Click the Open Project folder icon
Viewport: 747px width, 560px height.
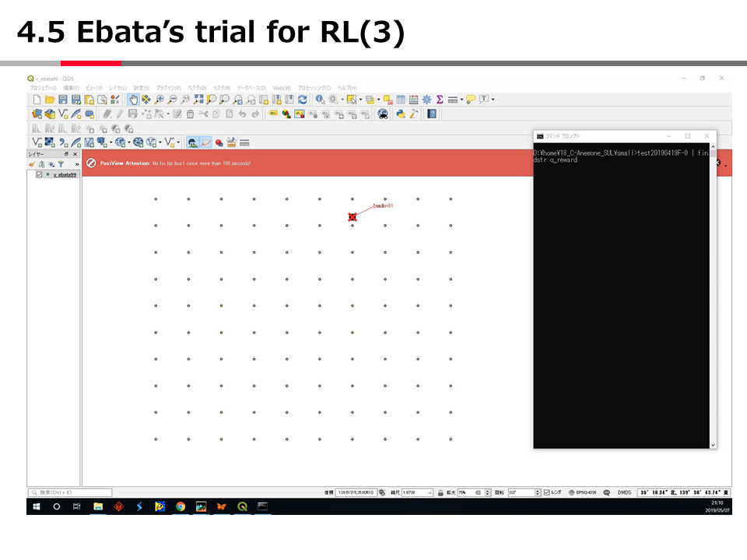(x=50, y=100)
